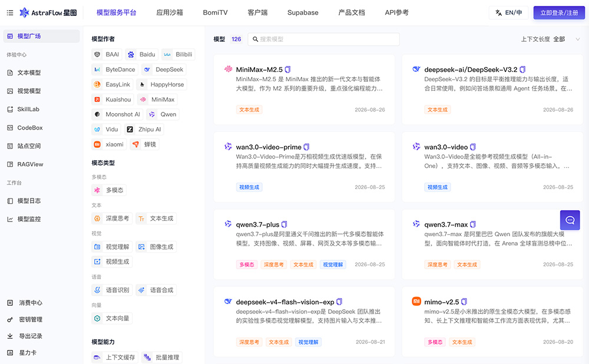Click the MiniMax logo on MiniMax-M2.5 card

point(228,69)
